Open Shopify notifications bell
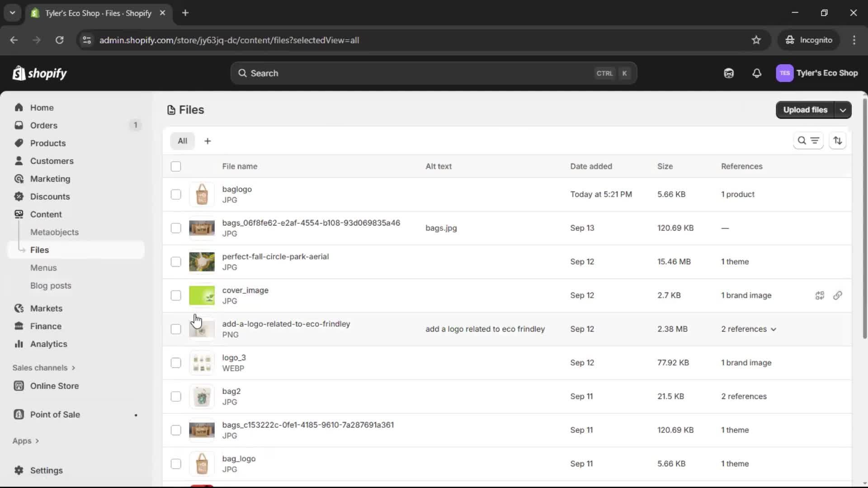The image size is (868, 488). (x=757, y=73)
